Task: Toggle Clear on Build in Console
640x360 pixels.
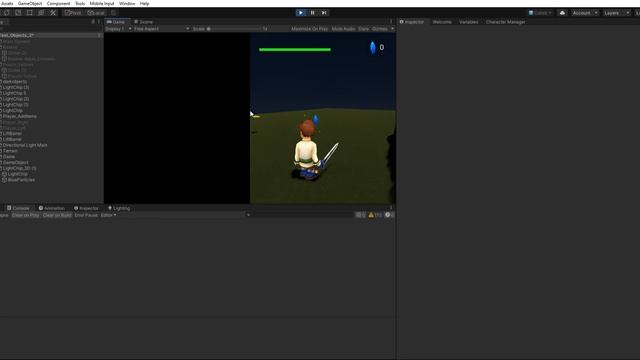Action: pos(57,215)
